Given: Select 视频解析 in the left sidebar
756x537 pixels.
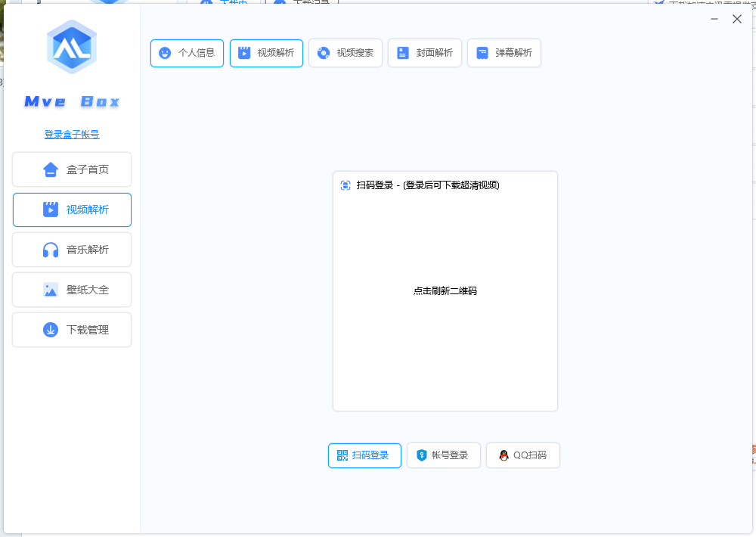Looking at the screenshot, I should tap(72, 210).
